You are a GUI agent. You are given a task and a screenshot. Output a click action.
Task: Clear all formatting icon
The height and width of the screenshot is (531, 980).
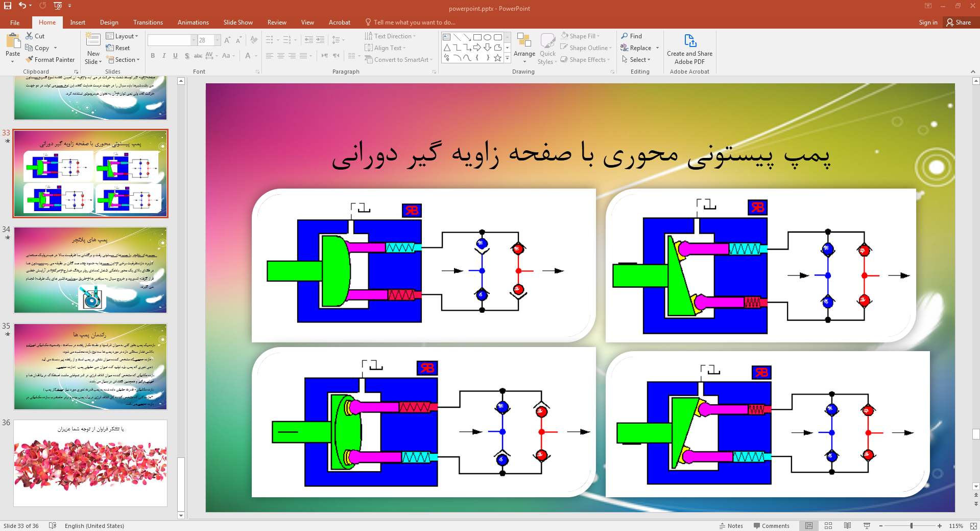click(x=254, y=40)
